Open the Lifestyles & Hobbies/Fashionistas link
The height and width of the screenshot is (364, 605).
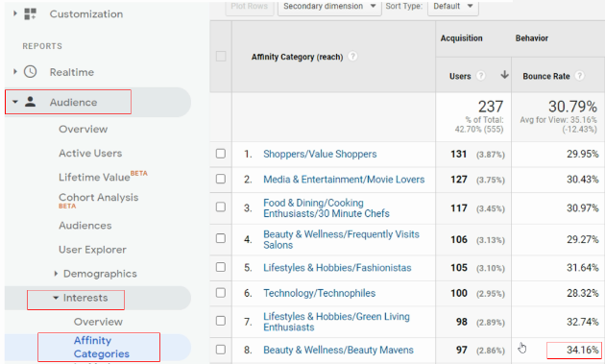pos(337,268)
